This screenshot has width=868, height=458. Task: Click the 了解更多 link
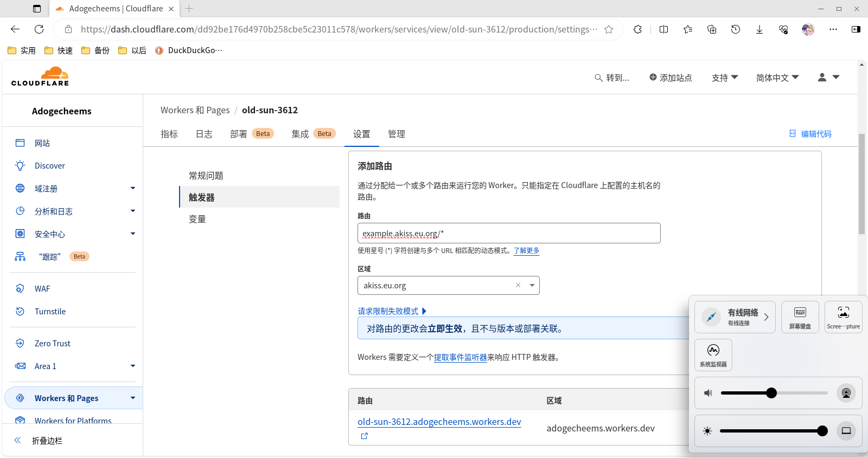click(526, 250)
